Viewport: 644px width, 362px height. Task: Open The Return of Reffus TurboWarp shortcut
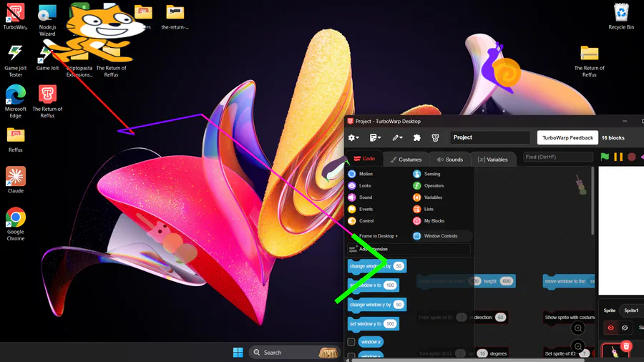pos(47,102)
